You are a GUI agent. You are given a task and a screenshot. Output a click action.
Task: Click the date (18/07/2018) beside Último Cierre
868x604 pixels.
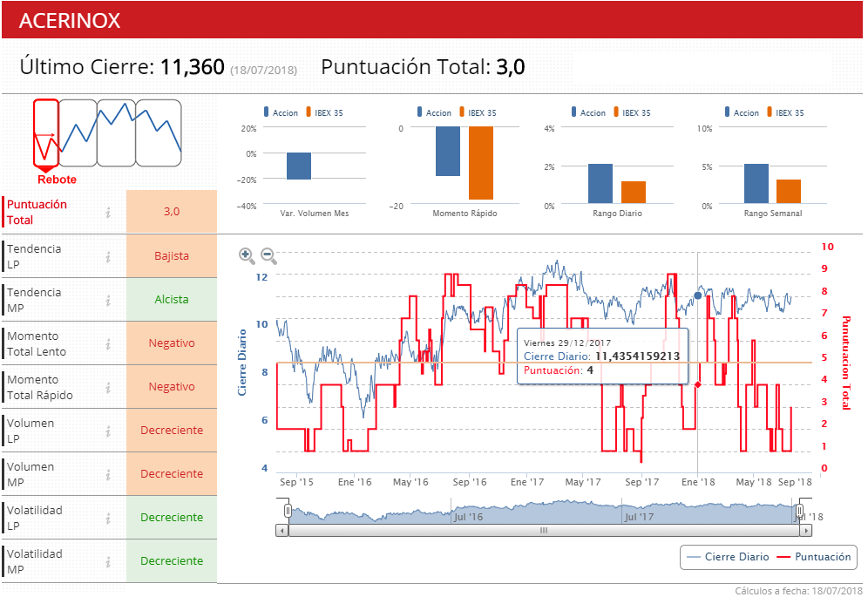pos(263,71)
